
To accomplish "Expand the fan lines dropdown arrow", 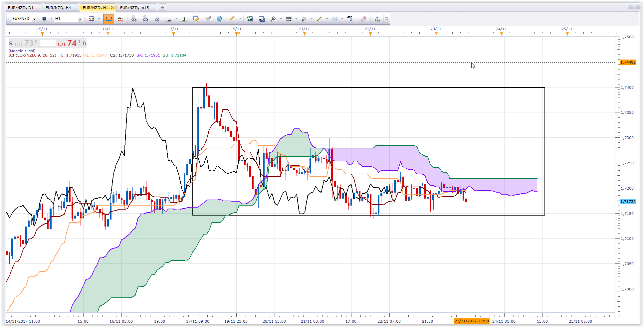I will [x=312, y=19].
